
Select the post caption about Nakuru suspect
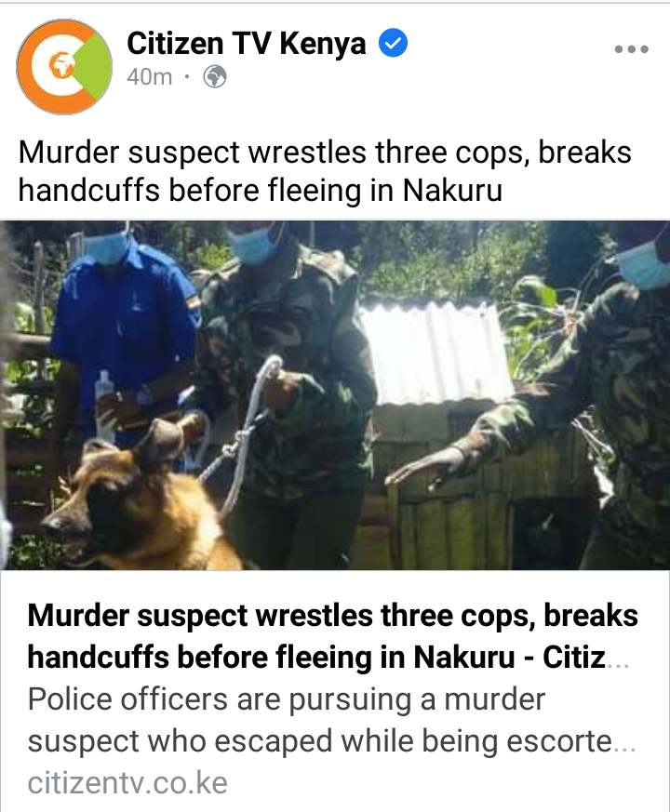(x=325, y=171)
